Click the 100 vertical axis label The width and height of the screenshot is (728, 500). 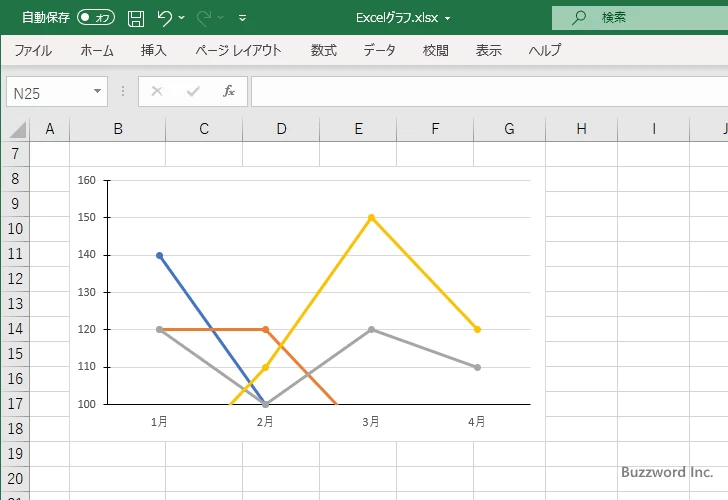click(87, 404)
